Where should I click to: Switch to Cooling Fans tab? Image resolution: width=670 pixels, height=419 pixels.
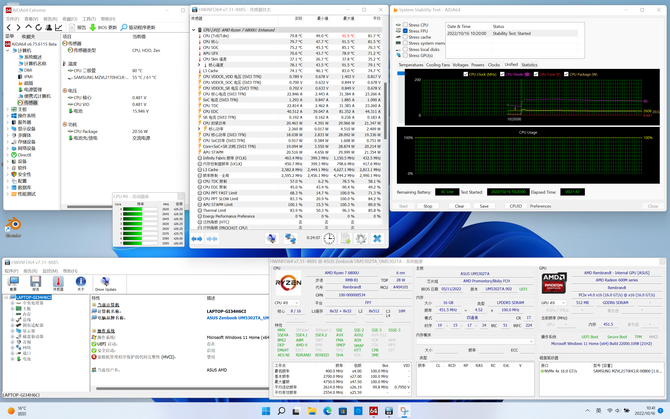tap(438, 65)
